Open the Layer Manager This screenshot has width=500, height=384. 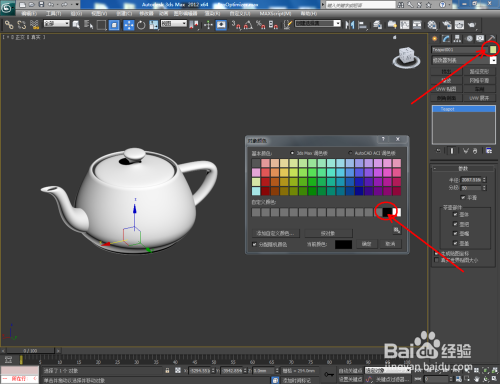coord(378,25)
